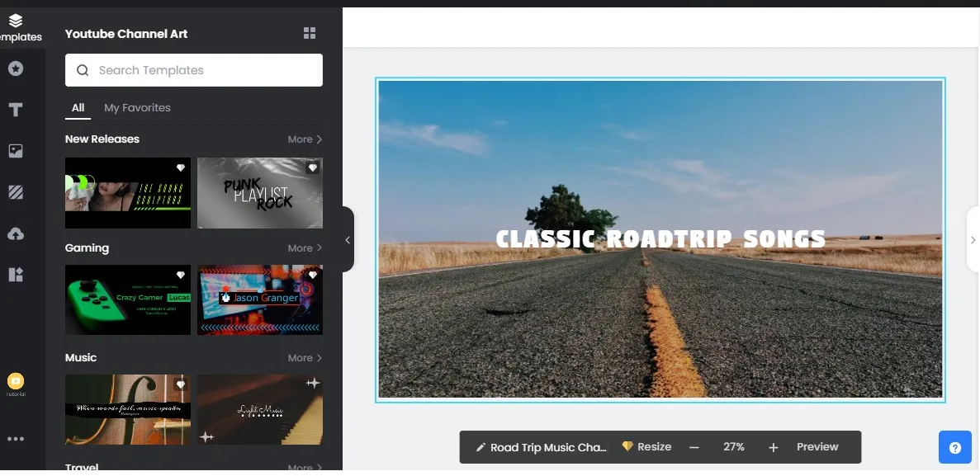Expand More for Gaming templates
The image size is (980, 476).
point(305,248)
